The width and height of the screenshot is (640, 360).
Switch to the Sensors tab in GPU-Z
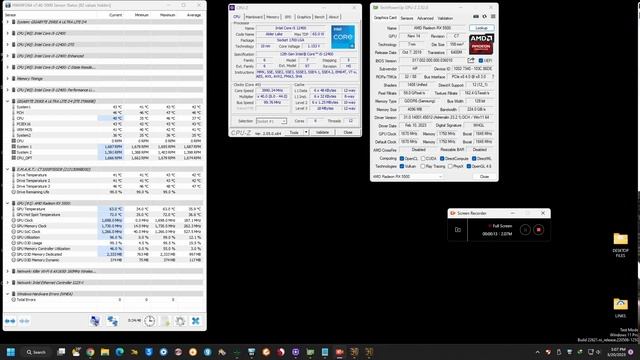[x=407, y=18]
